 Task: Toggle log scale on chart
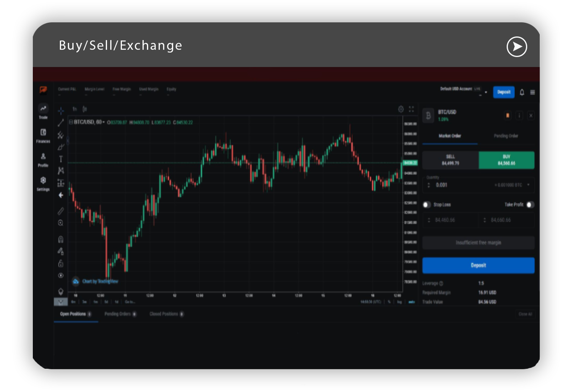[x=400, y=302]
